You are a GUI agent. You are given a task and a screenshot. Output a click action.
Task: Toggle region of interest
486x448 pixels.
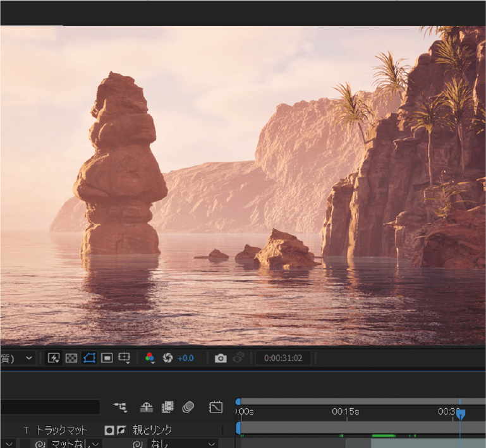pos(107,358)
